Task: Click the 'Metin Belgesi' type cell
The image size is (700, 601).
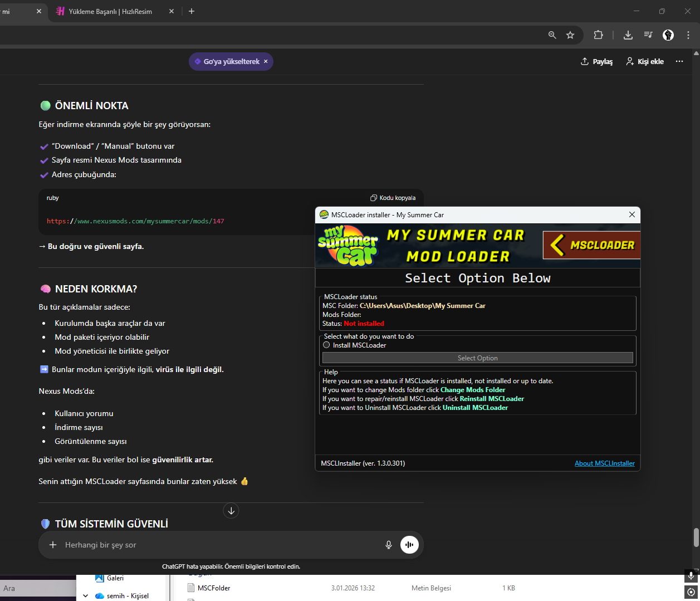Action: pyautogui.click(x=431, y=588)
